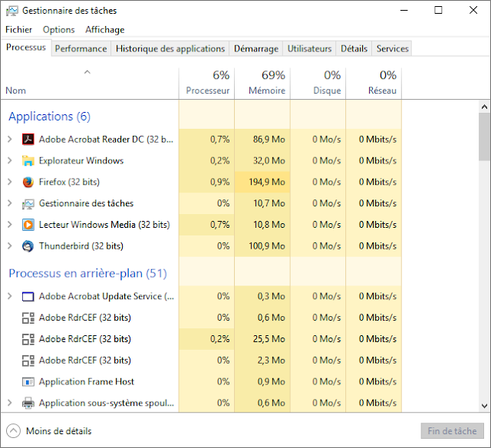Click the Task Manager title bar icon

pos(12,11)
